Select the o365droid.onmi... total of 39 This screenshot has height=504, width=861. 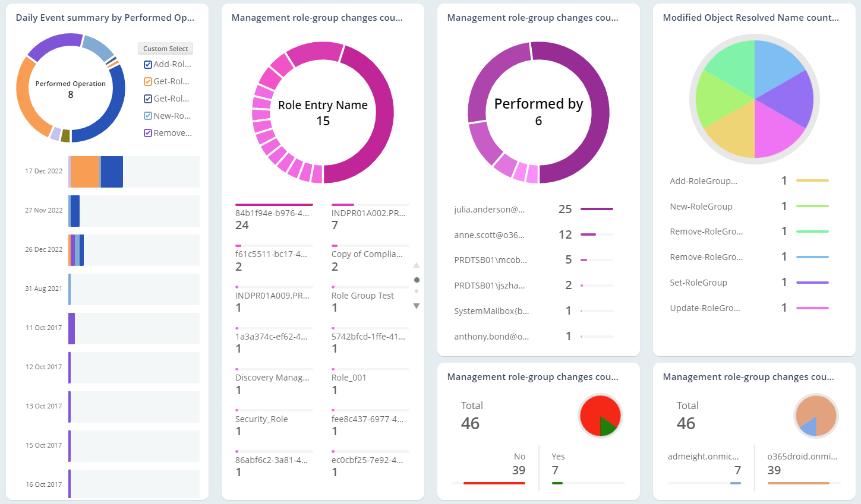774,470
